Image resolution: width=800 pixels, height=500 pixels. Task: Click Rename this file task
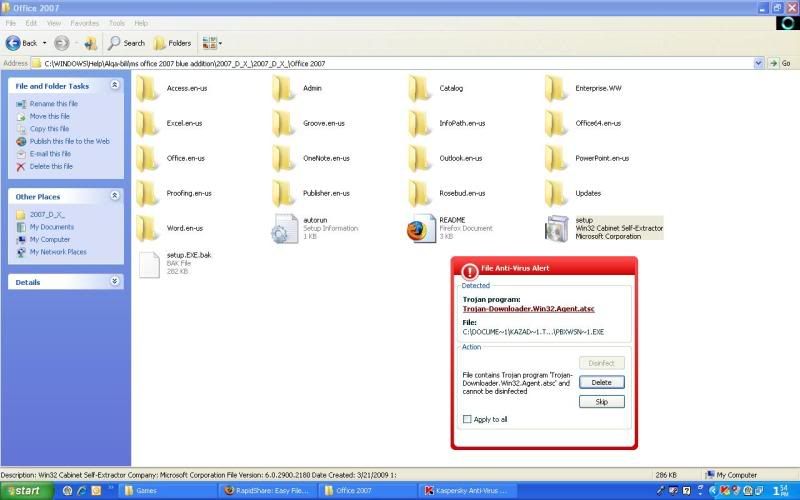54,104
